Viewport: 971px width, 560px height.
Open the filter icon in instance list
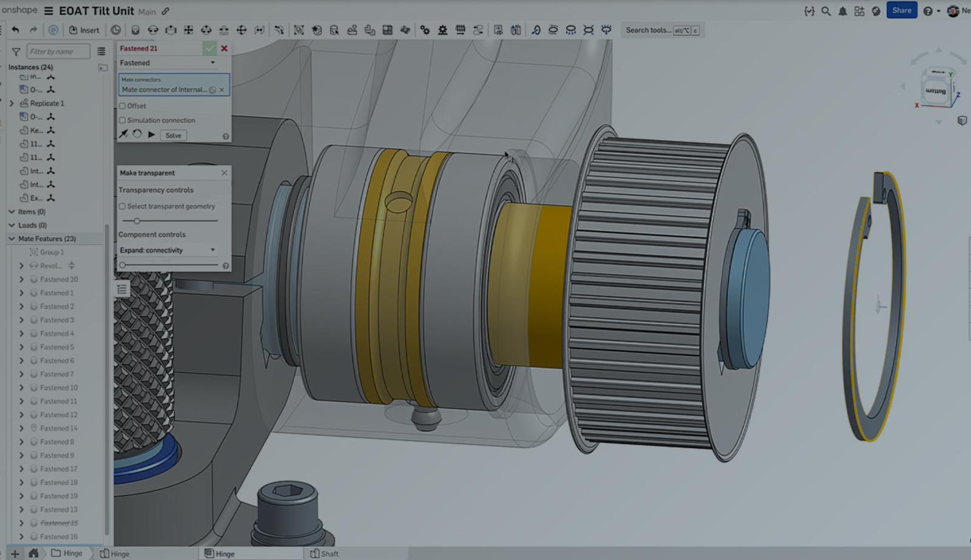(16, 52)
